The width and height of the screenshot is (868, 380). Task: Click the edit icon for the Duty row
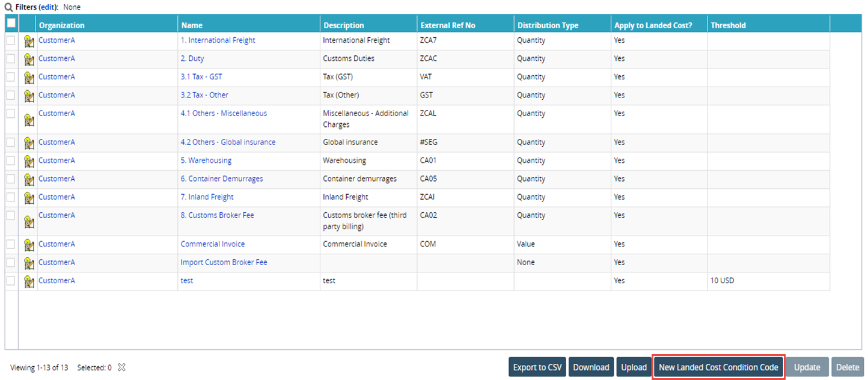pos(28,60)
